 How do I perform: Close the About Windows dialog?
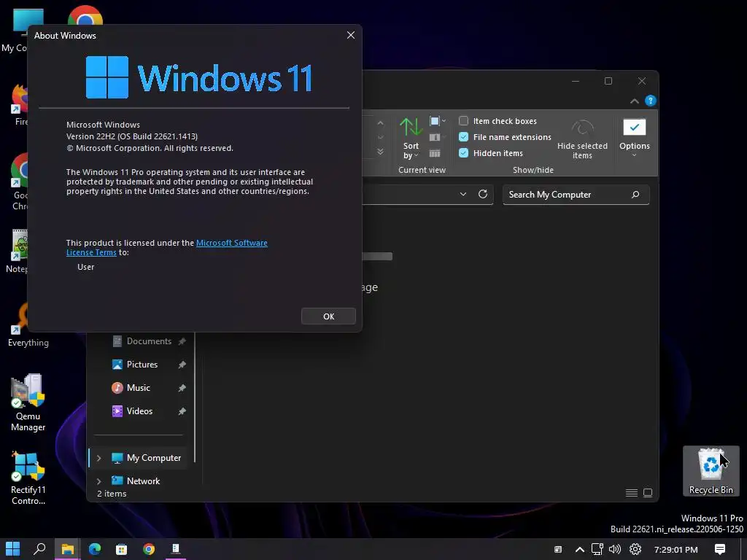[x=351, y=35]
